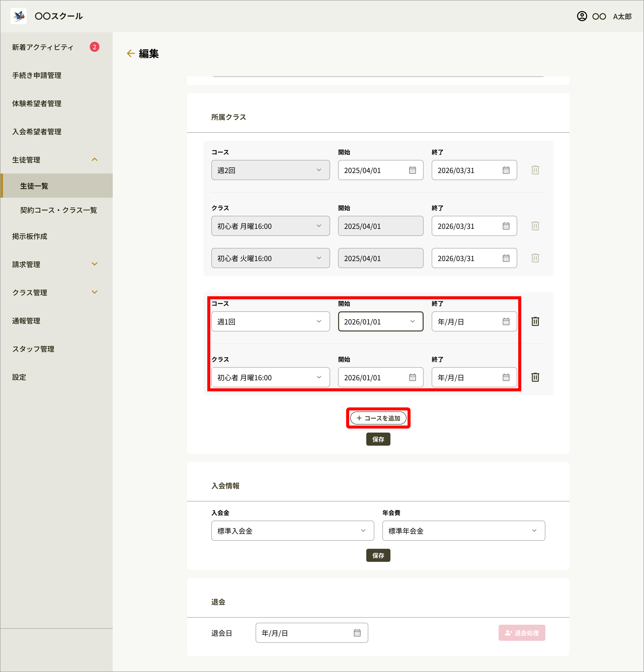Image resolution: width=644 pixels, height=672 pixels.
Task: Click disabled start date of 火曜16:00 class
Action: tap(381, 258)
